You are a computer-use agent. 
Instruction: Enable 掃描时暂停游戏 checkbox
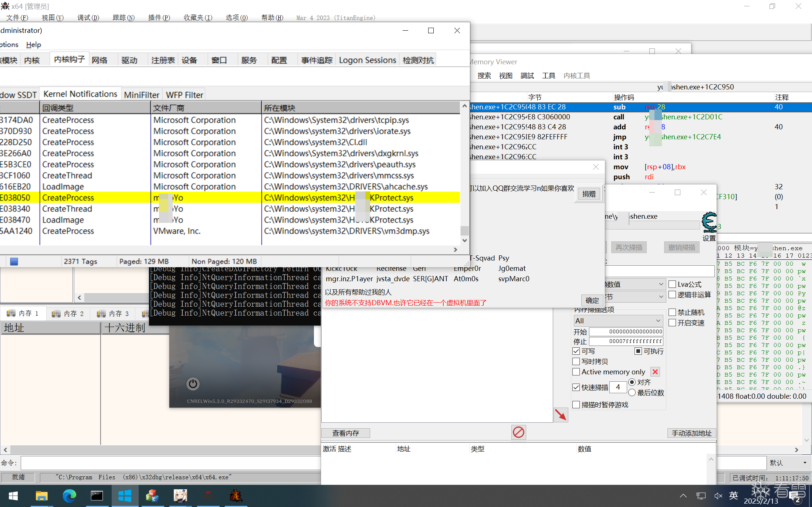(x=576, y=405)
